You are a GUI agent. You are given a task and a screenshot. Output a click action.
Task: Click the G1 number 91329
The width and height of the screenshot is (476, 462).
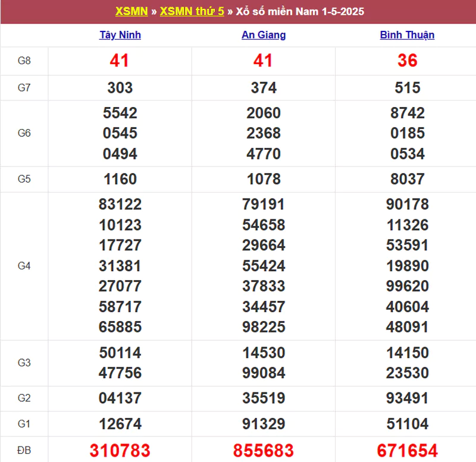point(264,424)
